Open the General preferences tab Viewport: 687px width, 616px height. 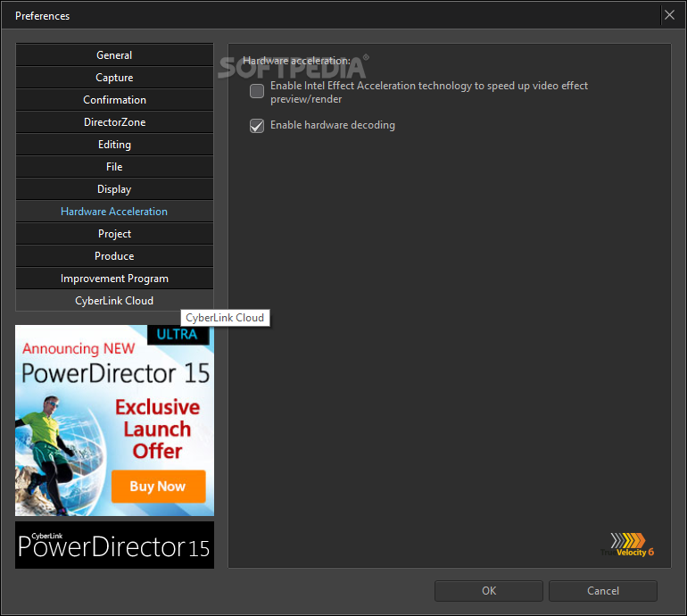click(114, 55)
